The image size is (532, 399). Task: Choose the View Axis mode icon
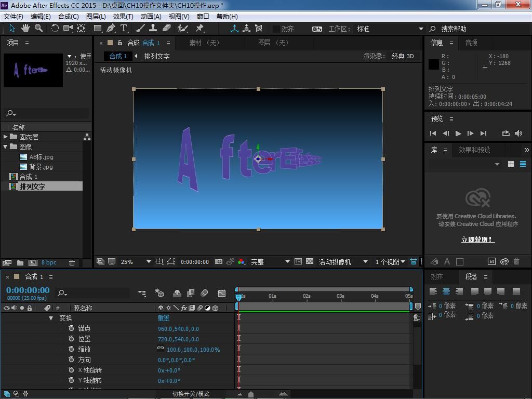259,29
